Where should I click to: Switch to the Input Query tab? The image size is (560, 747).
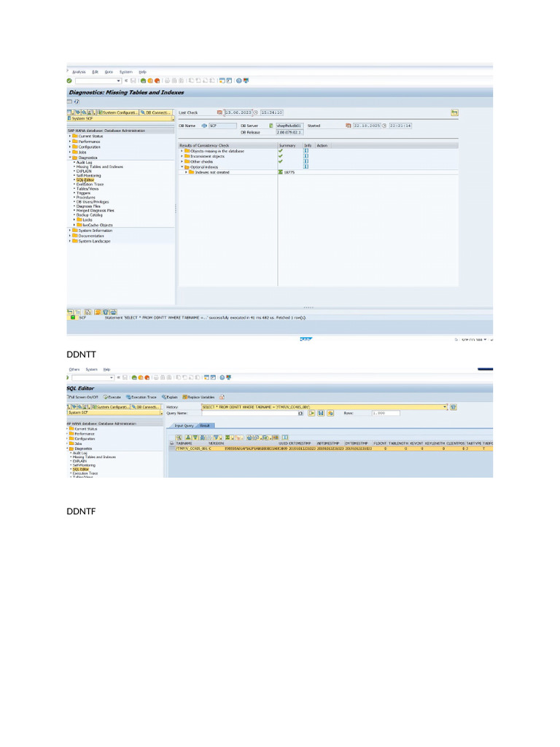click(x=184, y=425)
